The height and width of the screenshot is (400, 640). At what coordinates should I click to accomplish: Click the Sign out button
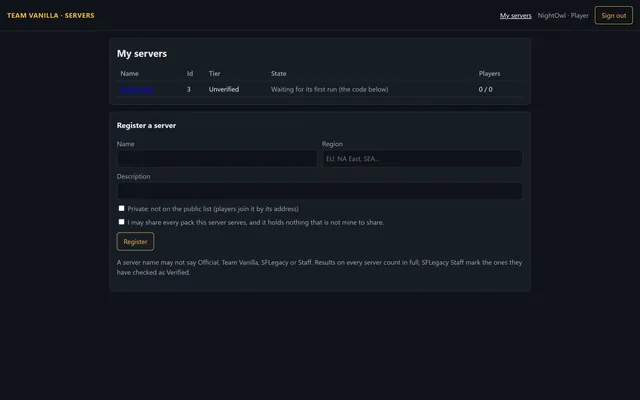[x=613, y=16]
